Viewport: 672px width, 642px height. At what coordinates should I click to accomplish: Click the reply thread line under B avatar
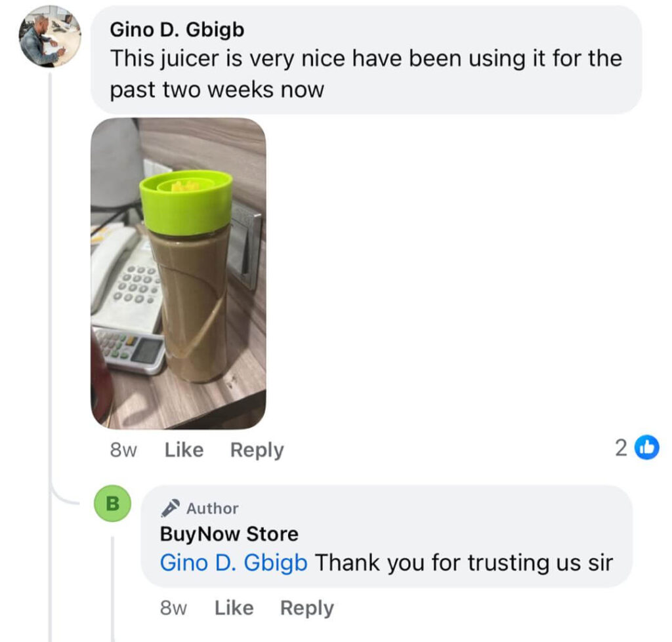pyautogui.click(x=113, y=589)
